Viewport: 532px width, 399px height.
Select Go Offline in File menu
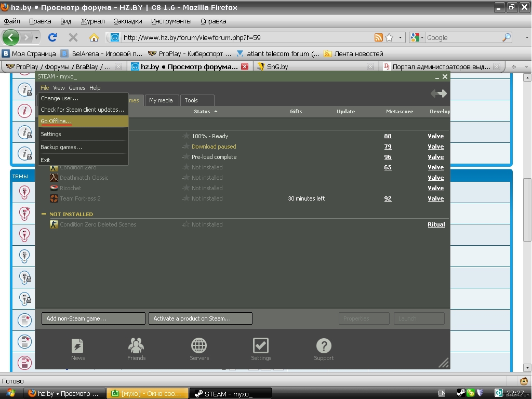pos(84,121)
